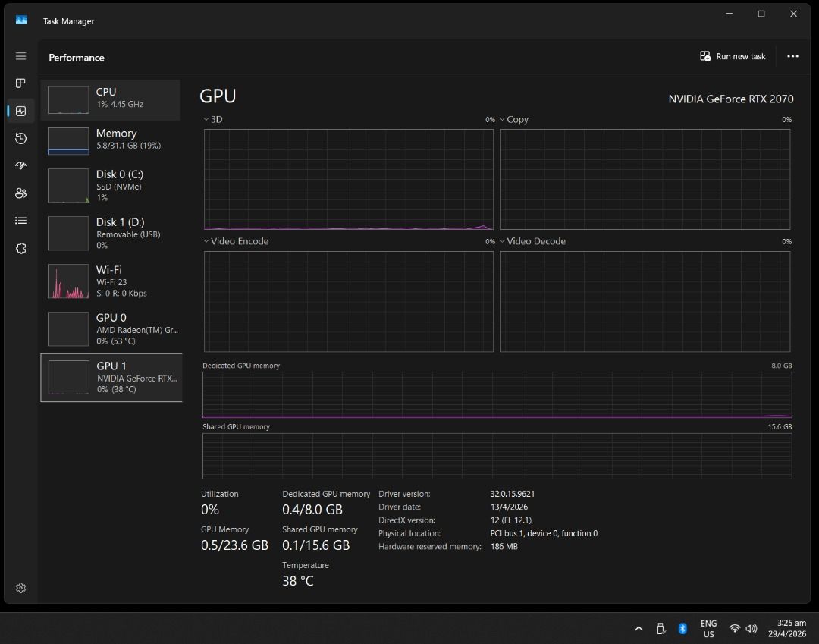Open the App history page icon
Image resolution: width=819 pixels, height=644 pixels.
(20, 138)
